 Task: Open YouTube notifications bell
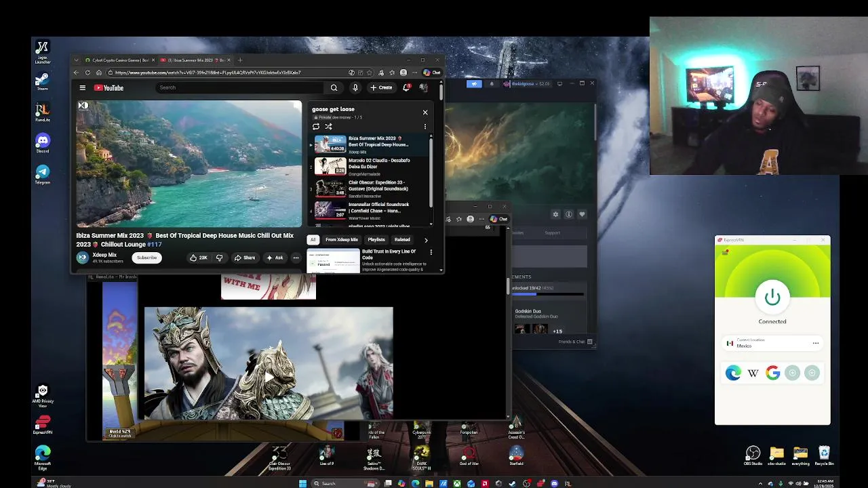click(x=406, y=87)
